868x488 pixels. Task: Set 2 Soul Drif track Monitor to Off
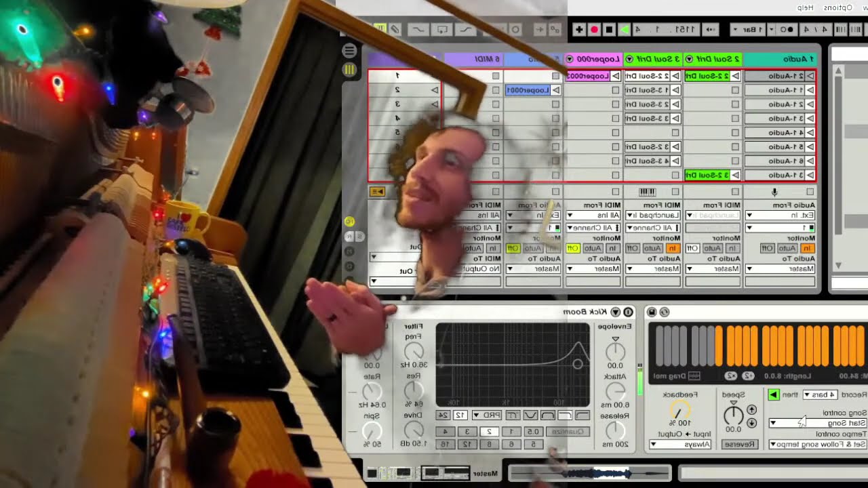pos(692,249)
